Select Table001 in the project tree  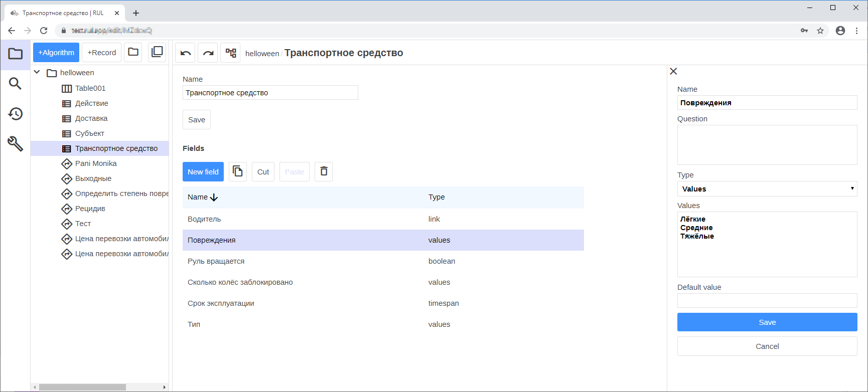[x=90, y=88]
